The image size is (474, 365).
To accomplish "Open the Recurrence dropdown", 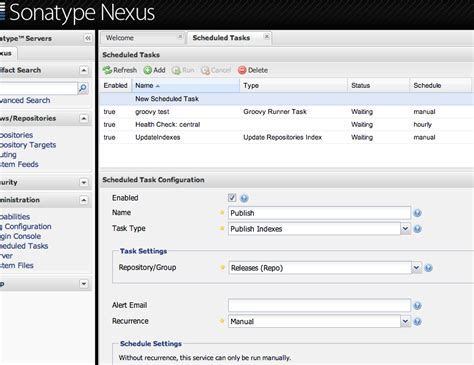I will 405,321.
